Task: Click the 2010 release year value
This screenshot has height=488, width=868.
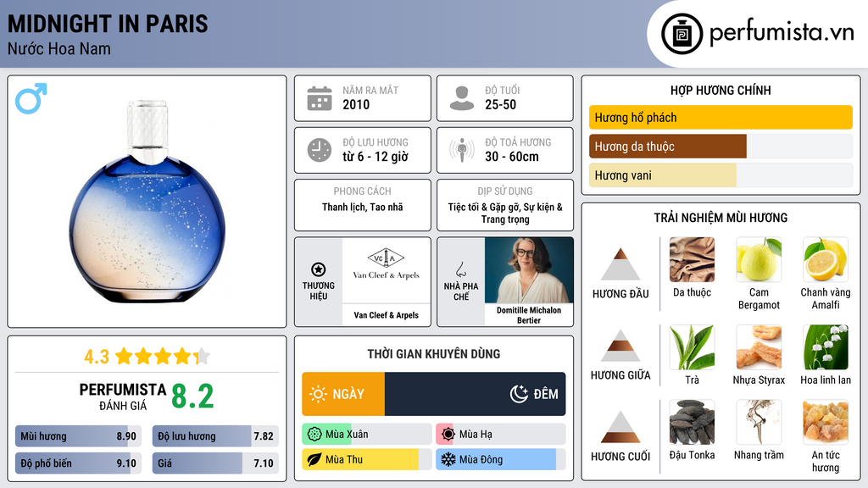Action: pyautogui.click(x=356, y=104)
